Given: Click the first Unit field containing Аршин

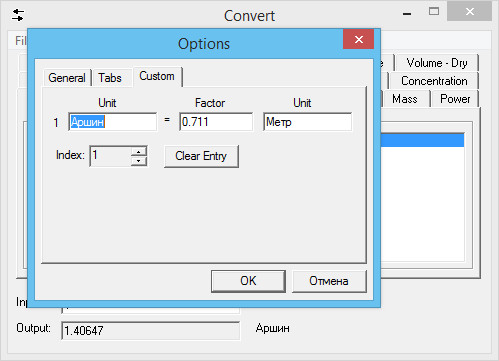Looking at the screenshot, I should pyautogui.click(x=112, y=122).
